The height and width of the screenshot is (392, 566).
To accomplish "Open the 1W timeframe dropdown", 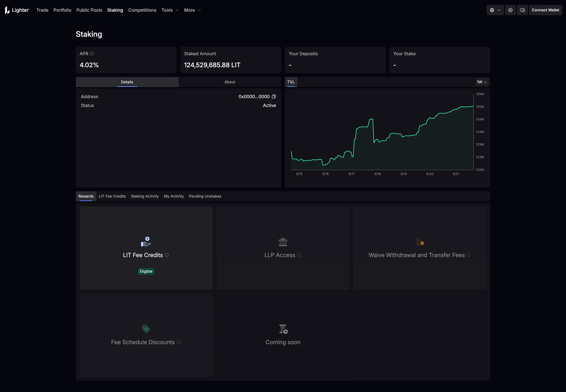I will pyautogui.click(x=482, y=82).
